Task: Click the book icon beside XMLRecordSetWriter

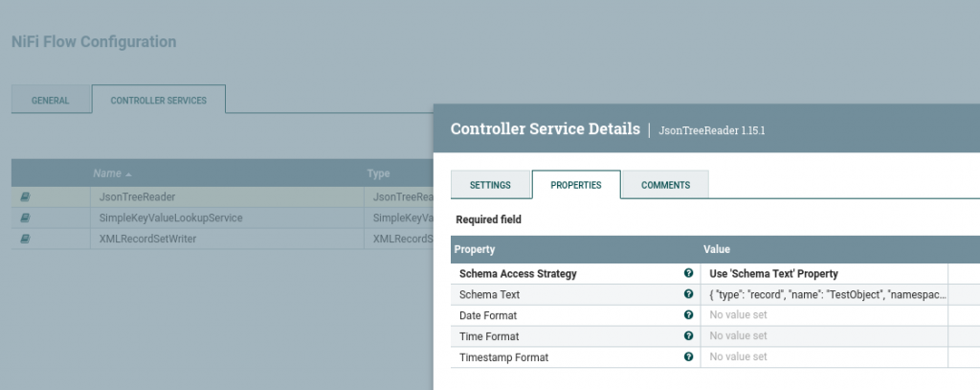Action: point(25,239)
